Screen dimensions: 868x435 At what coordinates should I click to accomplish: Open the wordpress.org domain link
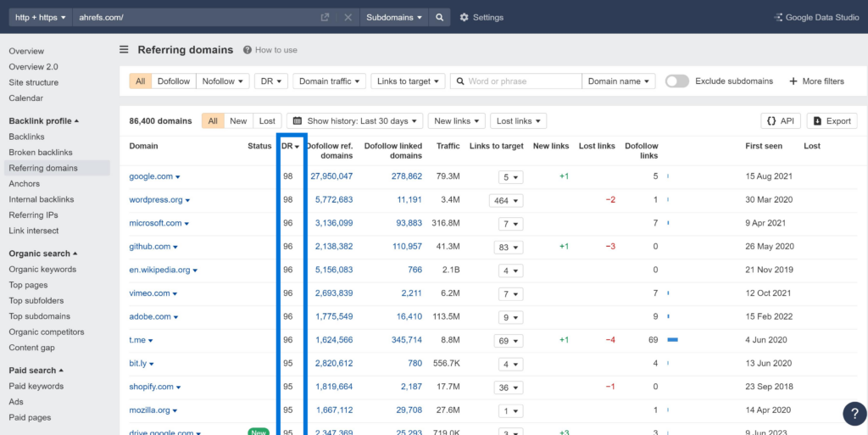tap(156, 200)
